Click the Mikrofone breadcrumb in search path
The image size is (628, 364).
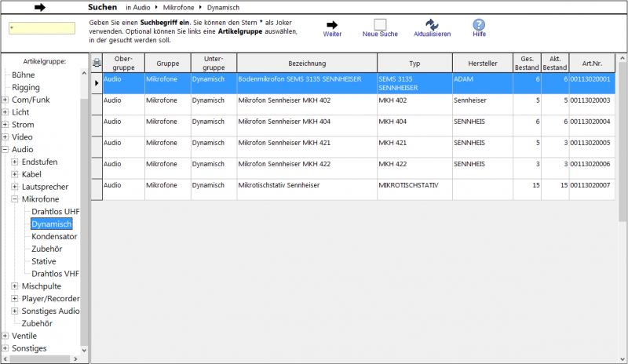point(178,8)
